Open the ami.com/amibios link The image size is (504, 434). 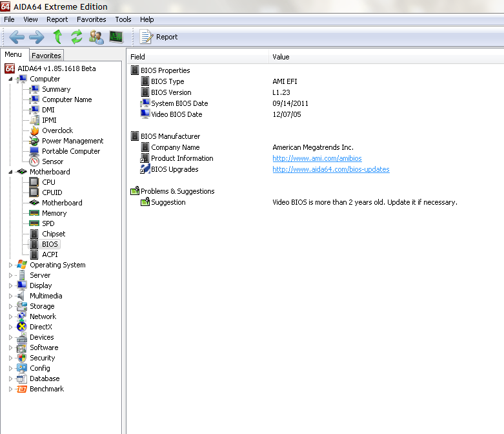point(317,158)
